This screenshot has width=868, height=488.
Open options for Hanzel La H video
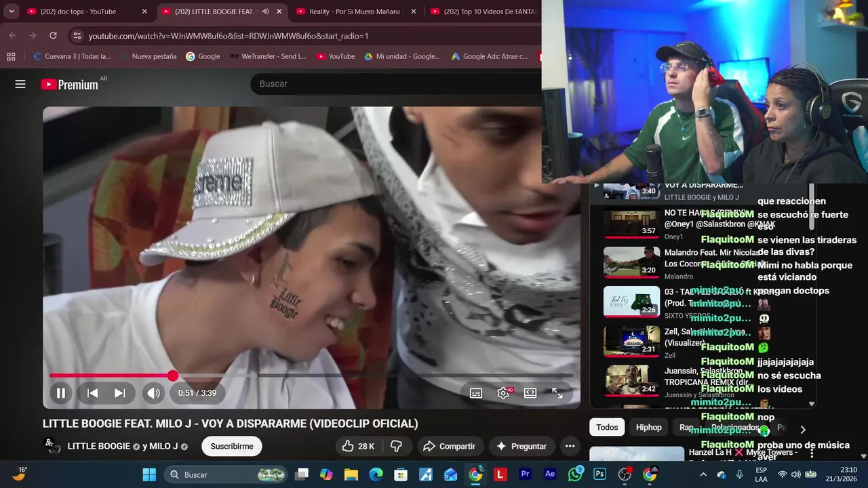point(812,454)
